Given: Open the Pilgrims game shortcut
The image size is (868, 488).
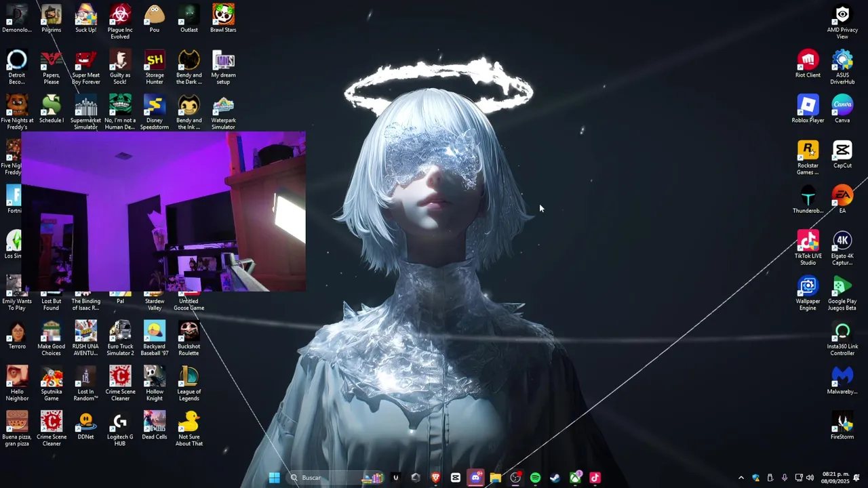Looking at the screenshot, I should pyautogui.click(x=51, y=18).
